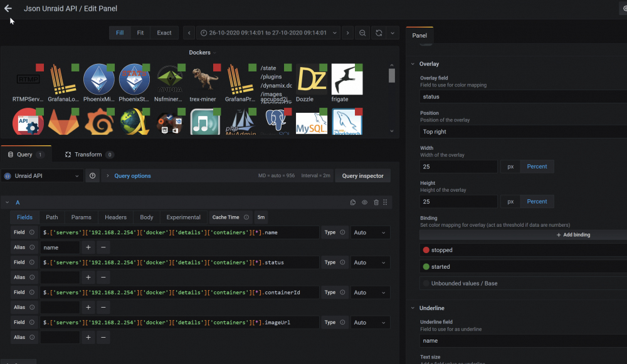Click the zoom out time range icon
Image resolution: width=627 pixels, height=364 pixels.
[x=362, y=33]
